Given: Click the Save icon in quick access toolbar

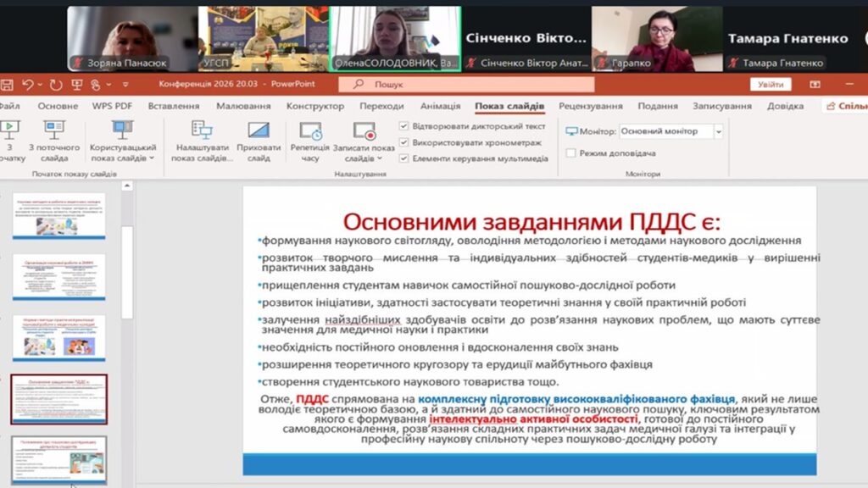Looking at the screenshot, I should (x=7, y=85).
